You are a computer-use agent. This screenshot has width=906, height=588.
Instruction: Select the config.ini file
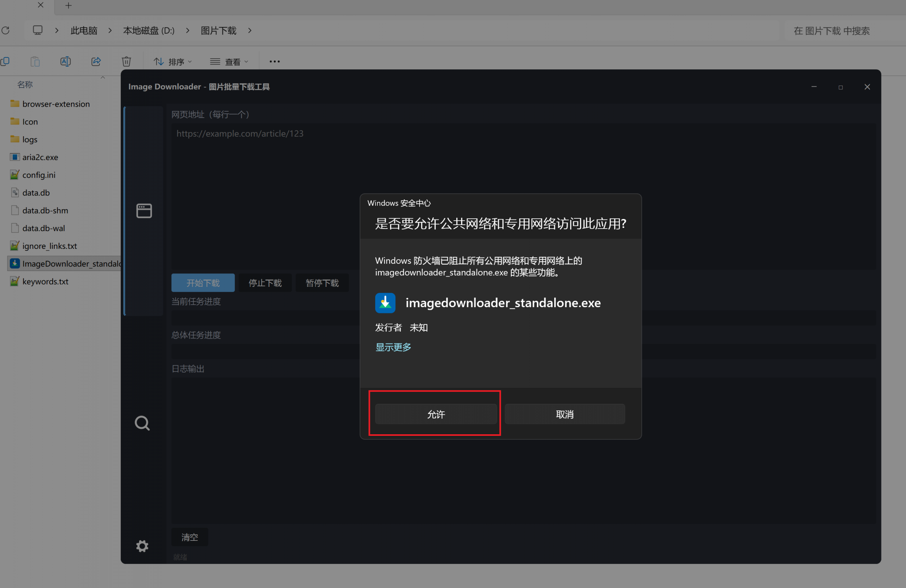pos(39,175)
